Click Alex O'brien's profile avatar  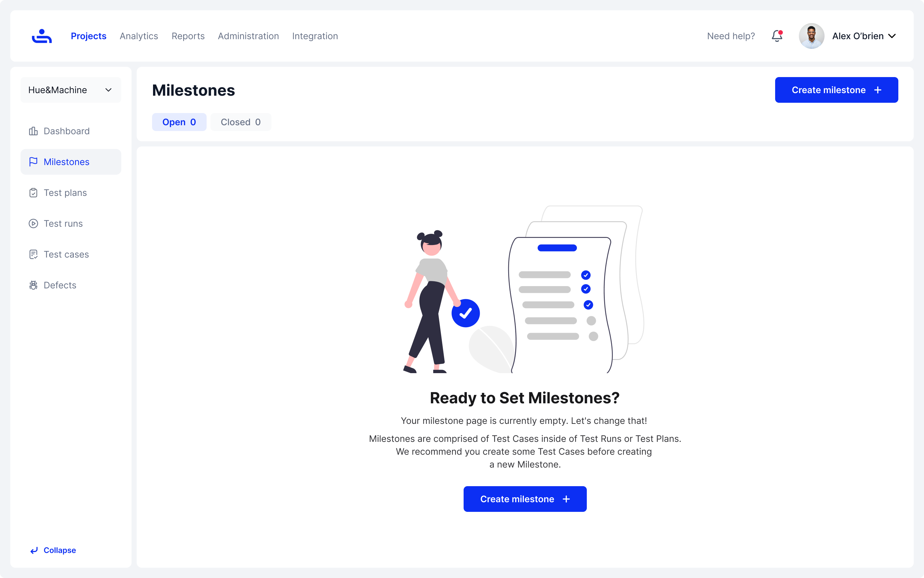click(x=811, y=36)
